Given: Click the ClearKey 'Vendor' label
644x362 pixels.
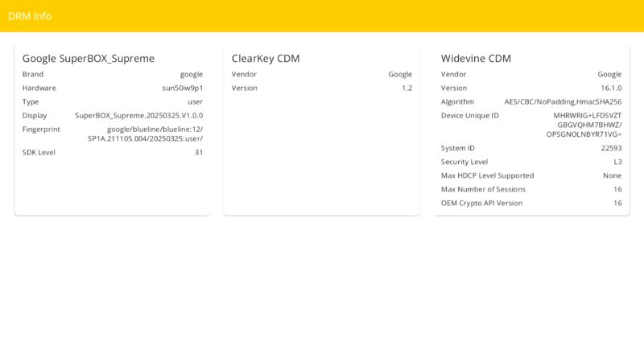Looking at the screenshot, I should coord(244,74).
